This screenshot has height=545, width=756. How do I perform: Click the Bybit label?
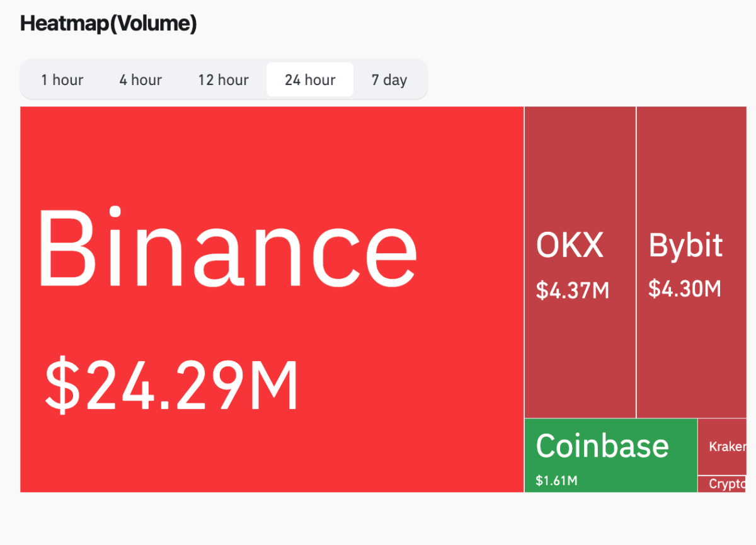coord(685,246)
